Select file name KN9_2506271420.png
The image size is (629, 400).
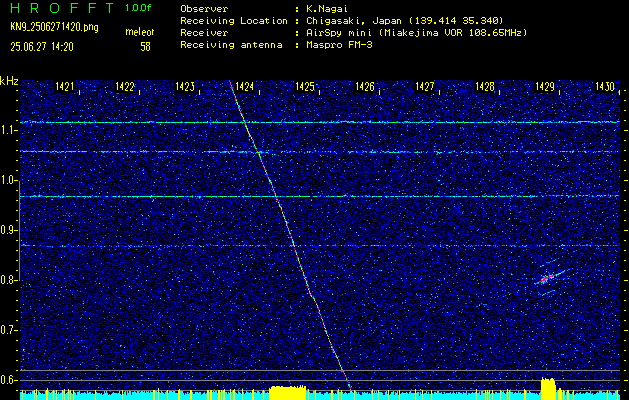point(54,27)
